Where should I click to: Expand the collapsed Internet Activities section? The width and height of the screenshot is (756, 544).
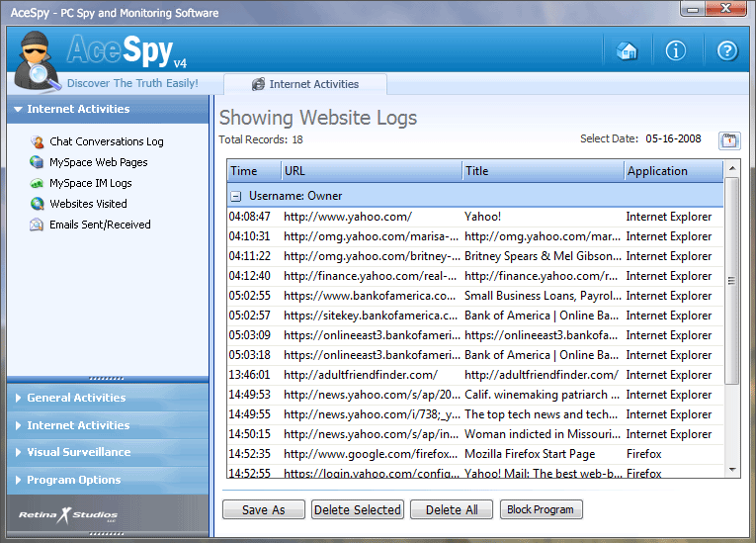click(108, 425)
